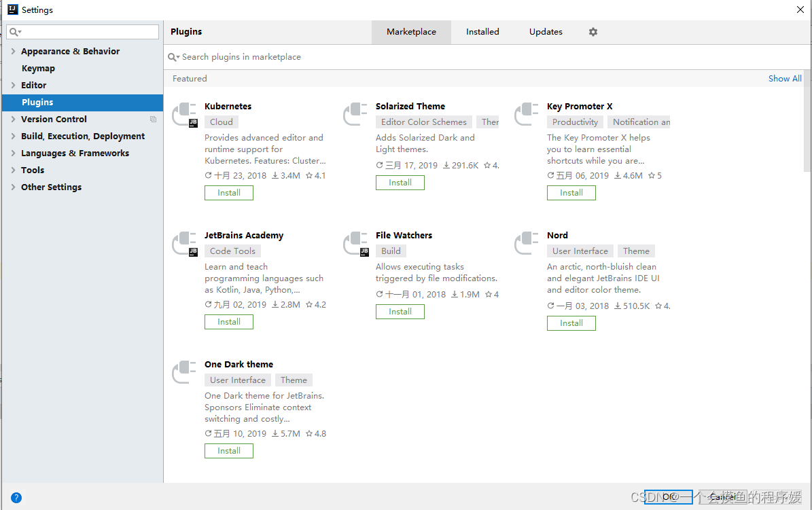Click the marketplace search magnifier icon
This screenshot has width=812, height=510.
173,57
